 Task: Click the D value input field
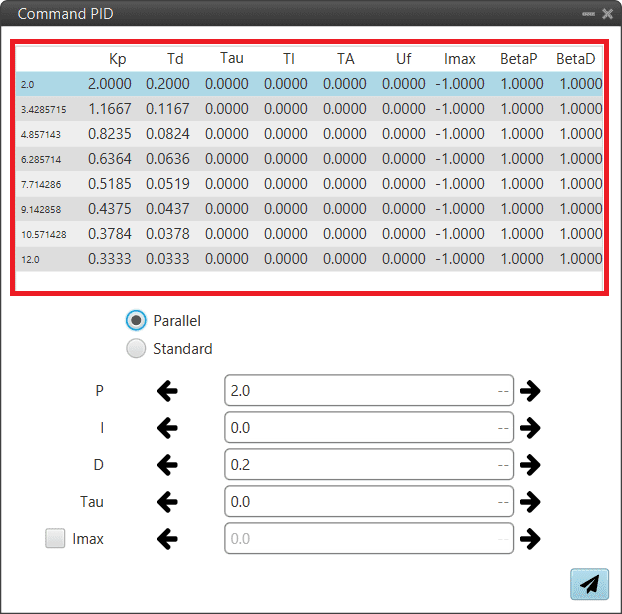point(360,465)
